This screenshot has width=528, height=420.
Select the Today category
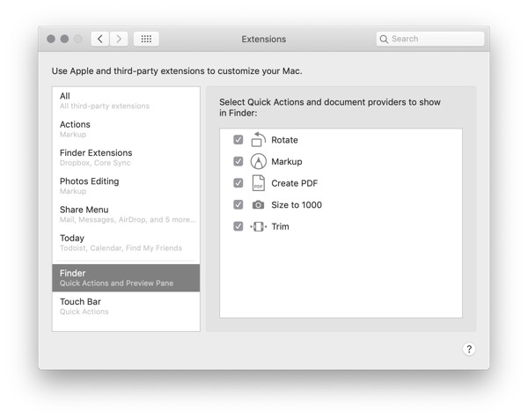click(x=126, y=242)
